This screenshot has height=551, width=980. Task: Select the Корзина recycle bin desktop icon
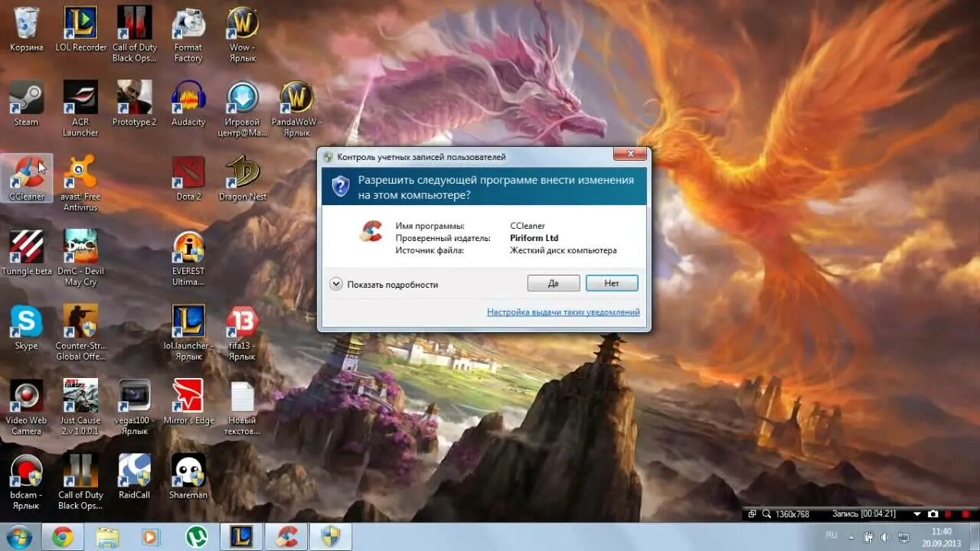[x=27, y=31]
